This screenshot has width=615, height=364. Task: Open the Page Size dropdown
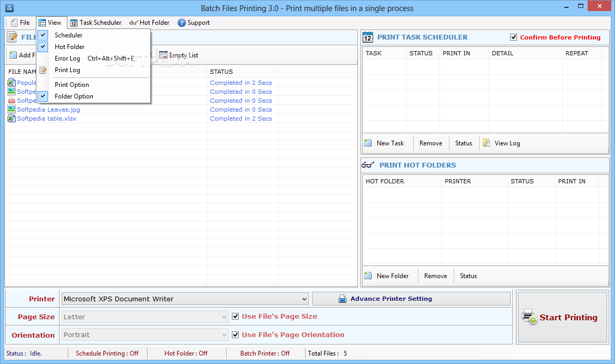click(224, 317)
